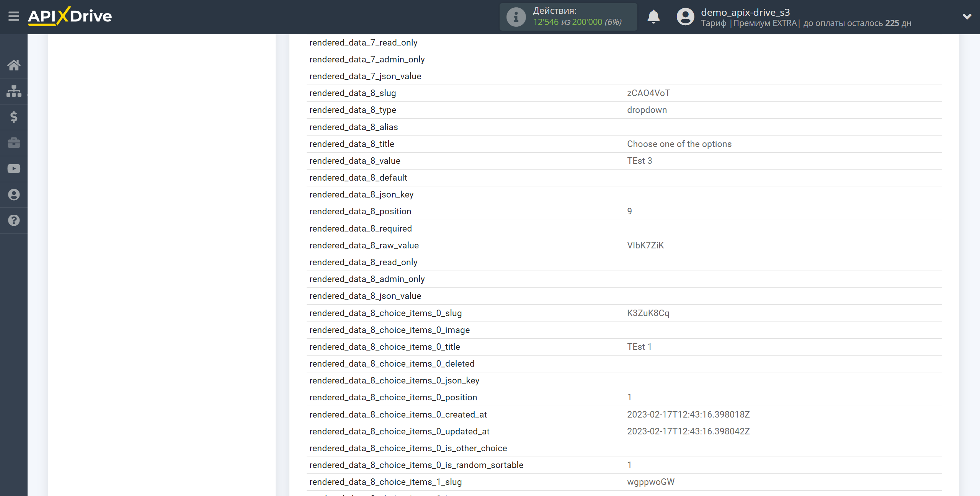Click the actions info icon
The height and width of the screenshot is (496, 980).
516,17
